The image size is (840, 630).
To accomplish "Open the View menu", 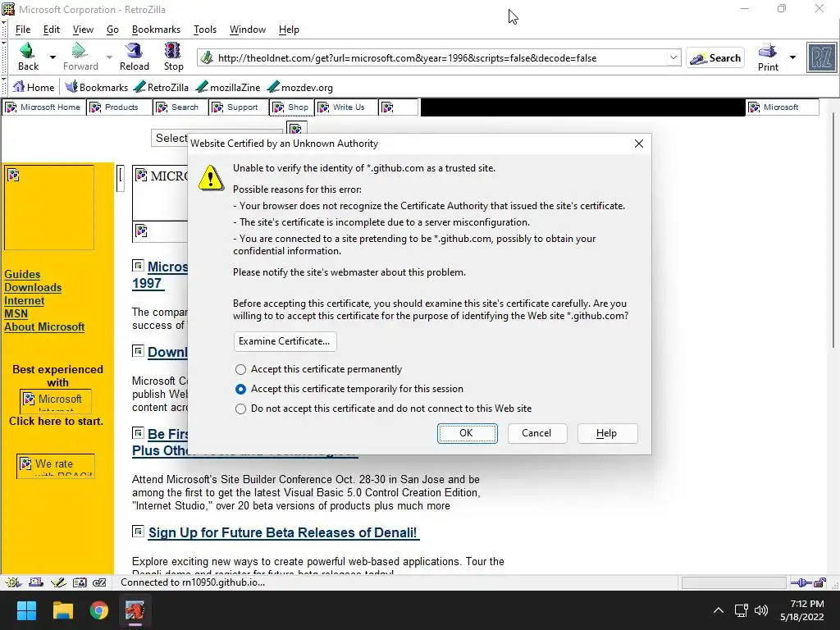I will [x=83, y=30].
